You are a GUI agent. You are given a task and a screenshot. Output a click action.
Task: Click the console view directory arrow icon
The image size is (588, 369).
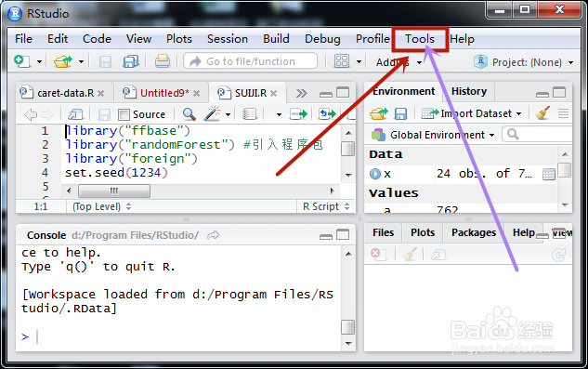tap(214, 235)
